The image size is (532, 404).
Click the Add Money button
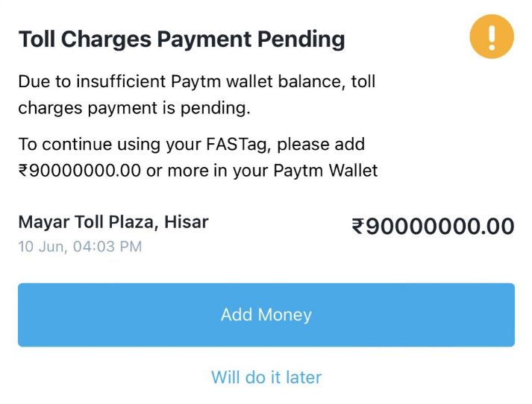tap(266, 315)
